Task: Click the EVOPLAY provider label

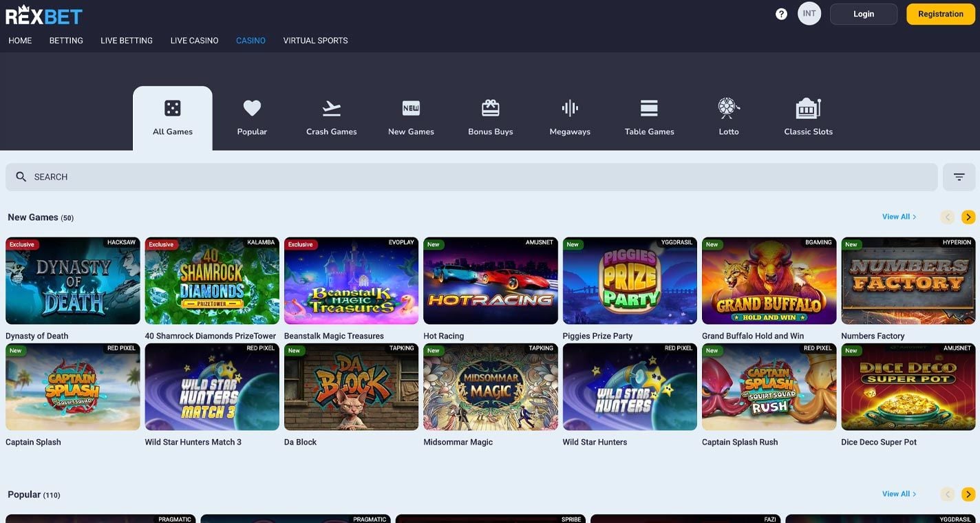Action: point(401,242)
